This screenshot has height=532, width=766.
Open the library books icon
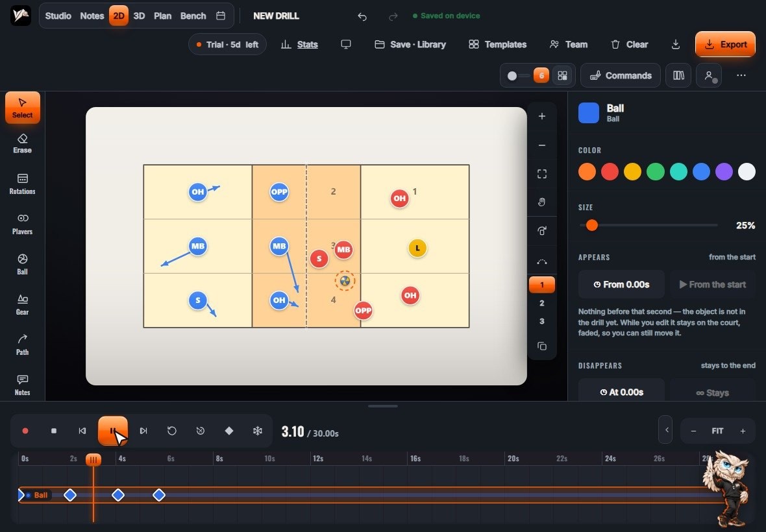point(678,75)
